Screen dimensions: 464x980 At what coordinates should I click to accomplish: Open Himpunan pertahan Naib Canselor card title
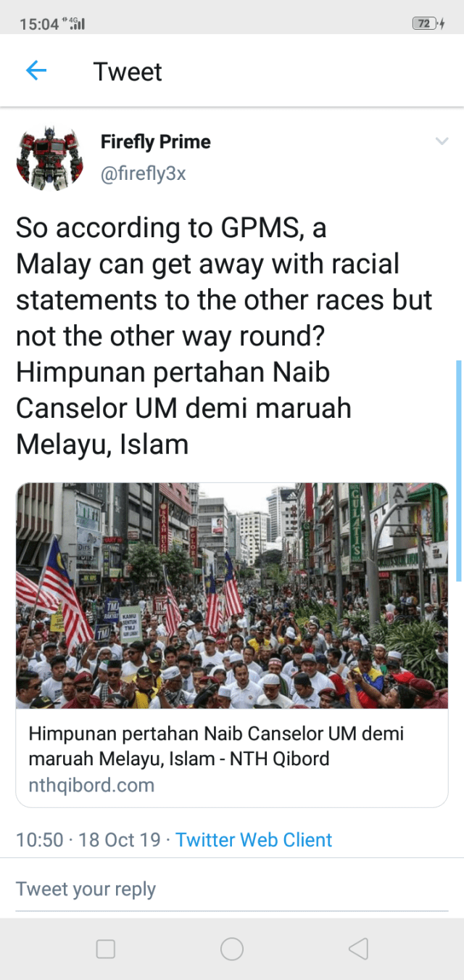pos(216,746)
